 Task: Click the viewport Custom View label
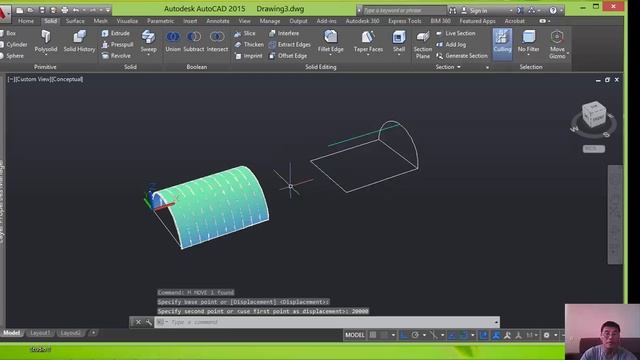(33, 79)
